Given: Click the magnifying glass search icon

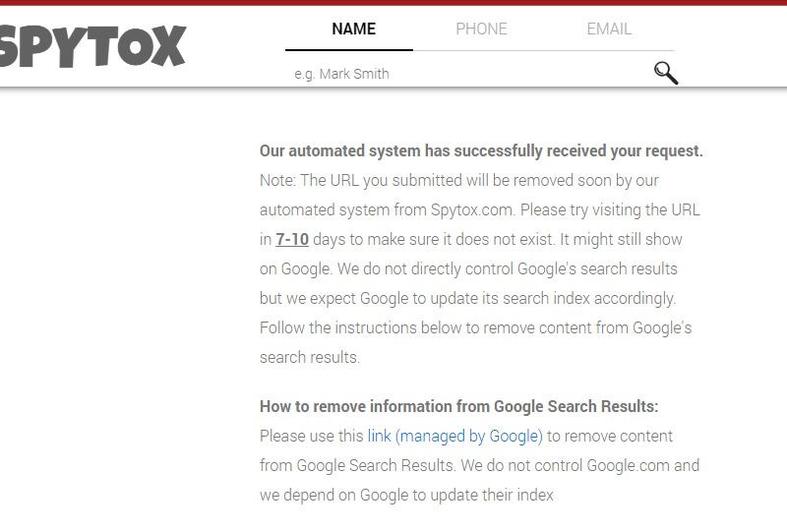Looking at the screenshot, I should pos(666,74).
